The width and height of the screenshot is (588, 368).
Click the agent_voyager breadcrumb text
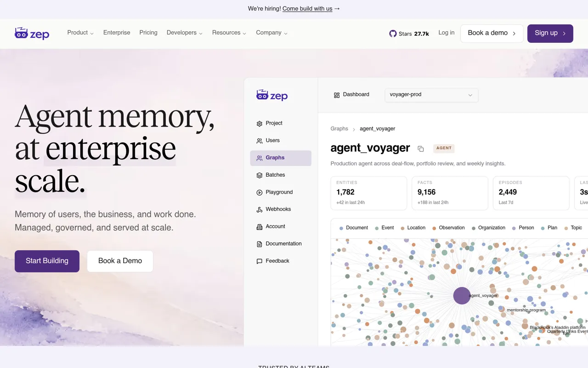[378, 129]
